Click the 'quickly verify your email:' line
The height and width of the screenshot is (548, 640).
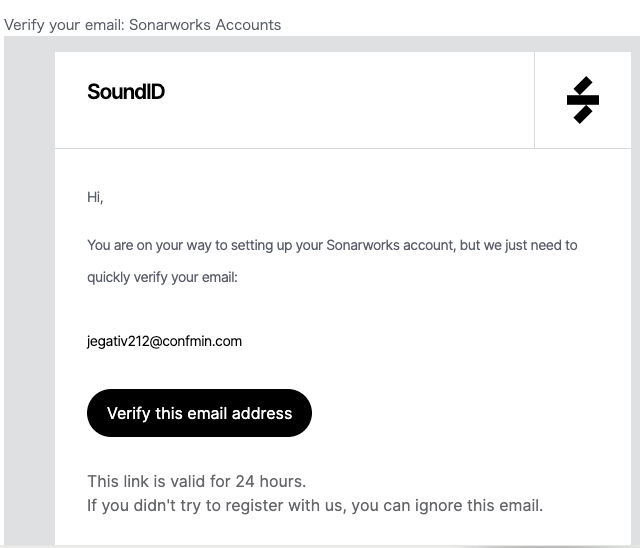tap(162, 277)
